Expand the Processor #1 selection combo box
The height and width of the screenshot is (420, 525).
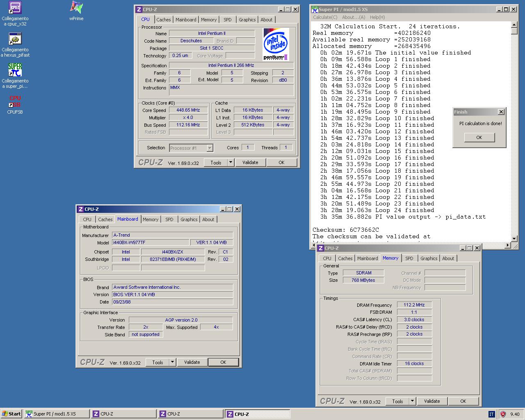[210, 148]
